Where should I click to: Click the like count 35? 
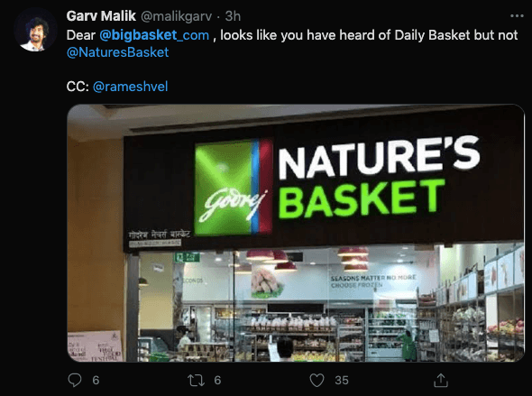(342, 380)
